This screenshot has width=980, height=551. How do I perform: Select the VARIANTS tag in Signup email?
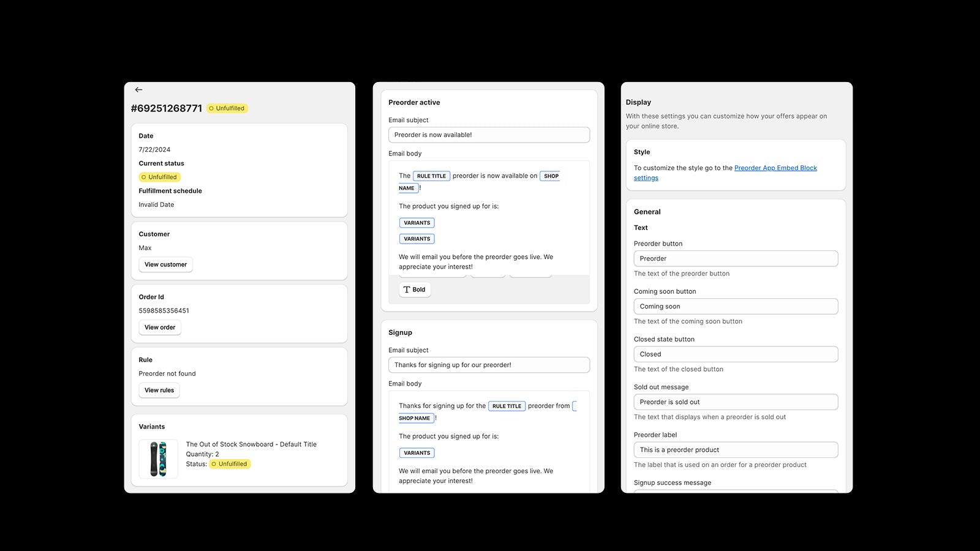[417, 453]
